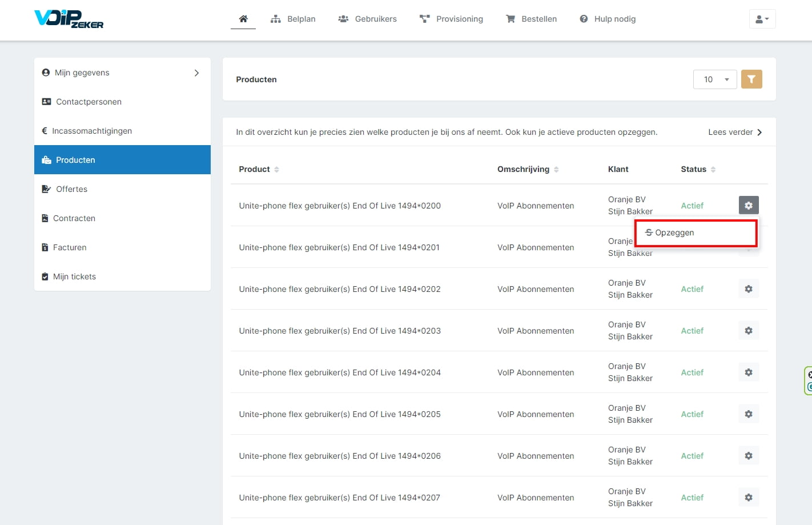812x525 pixels.
Task: Open the Provisioning menu
Action: [451, 19]
